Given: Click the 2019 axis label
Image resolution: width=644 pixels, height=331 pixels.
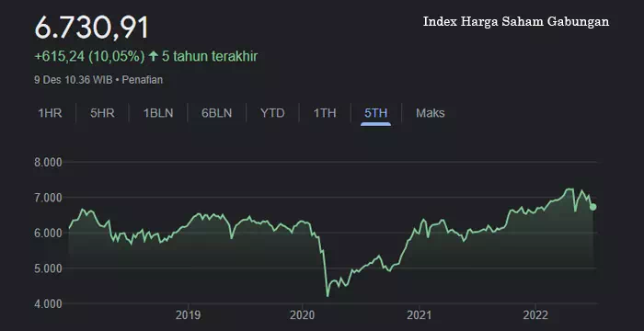Looking at the screenshot, I should pos(188,315).
